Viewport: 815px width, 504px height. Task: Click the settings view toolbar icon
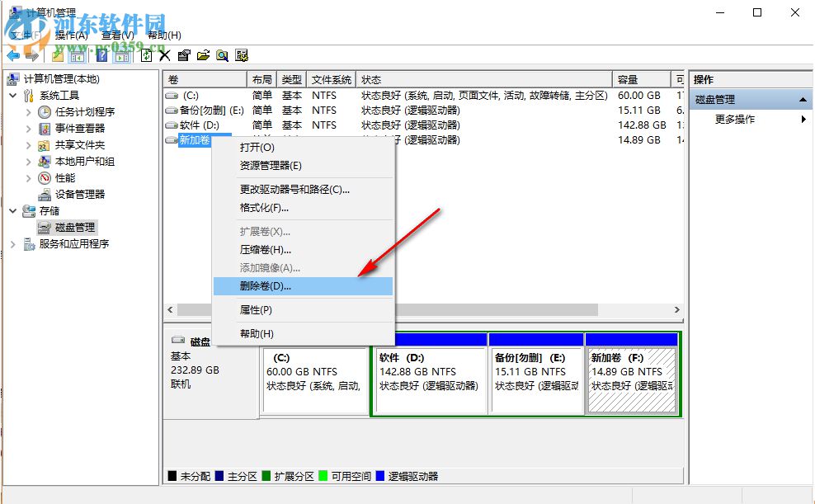point(242,55)
